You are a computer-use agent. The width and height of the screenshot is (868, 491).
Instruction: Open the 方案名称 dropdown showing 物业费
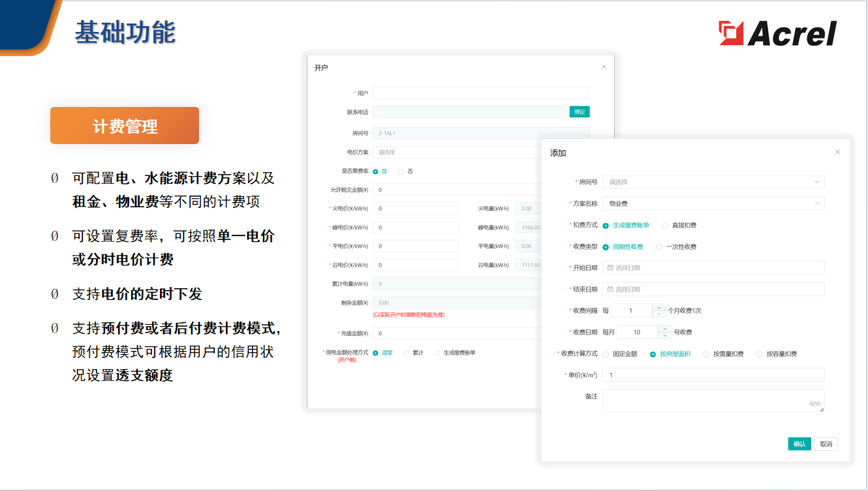[x=713, y=203]
